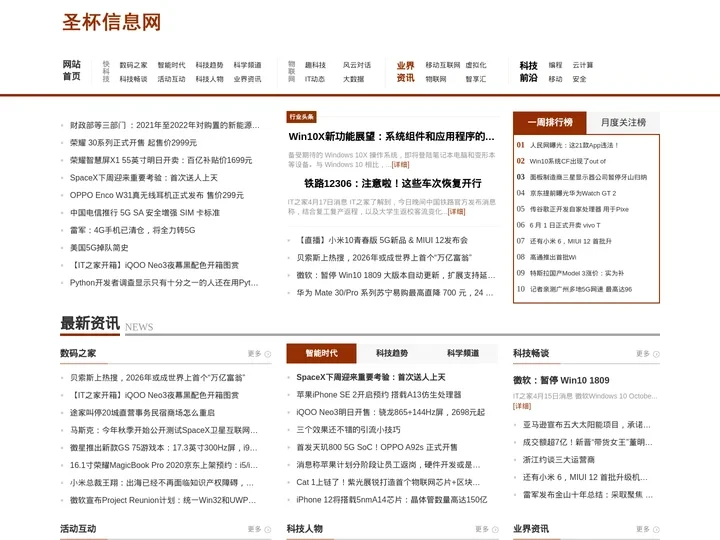720x540 pixels.
Task: Click the 行业头条 badge
Action: pos(301,117)
